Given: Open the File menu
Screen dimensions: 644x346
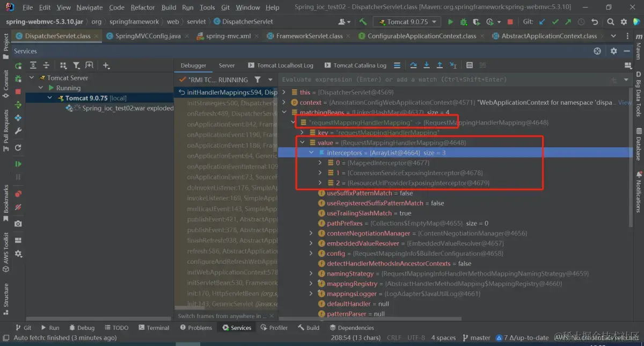Looking at the screenshot, I should [28, 8].
